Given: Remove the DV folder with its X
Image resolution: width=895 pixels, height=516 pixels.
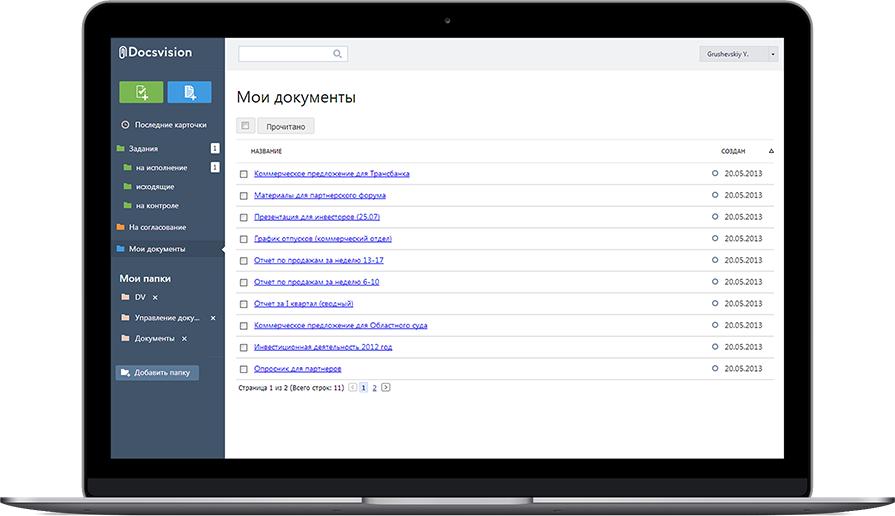Looking at the screenshot, I should (155, 297).
